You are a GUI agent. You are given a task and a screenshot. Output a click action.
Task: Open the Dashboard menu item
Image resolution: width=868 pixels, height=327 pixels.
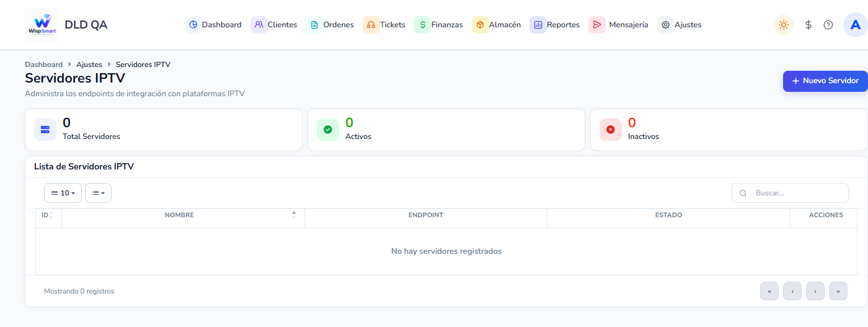click(214, 25)
